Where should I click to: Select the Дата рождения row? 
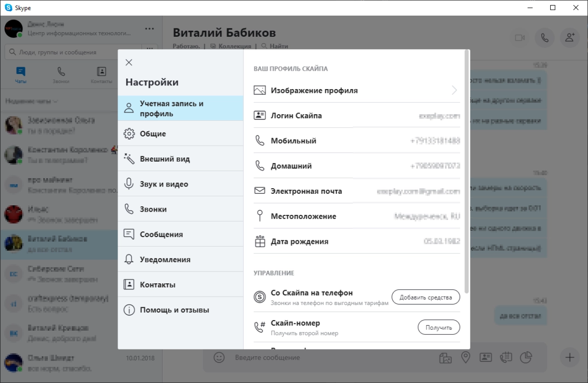click(x=356, y=242)
